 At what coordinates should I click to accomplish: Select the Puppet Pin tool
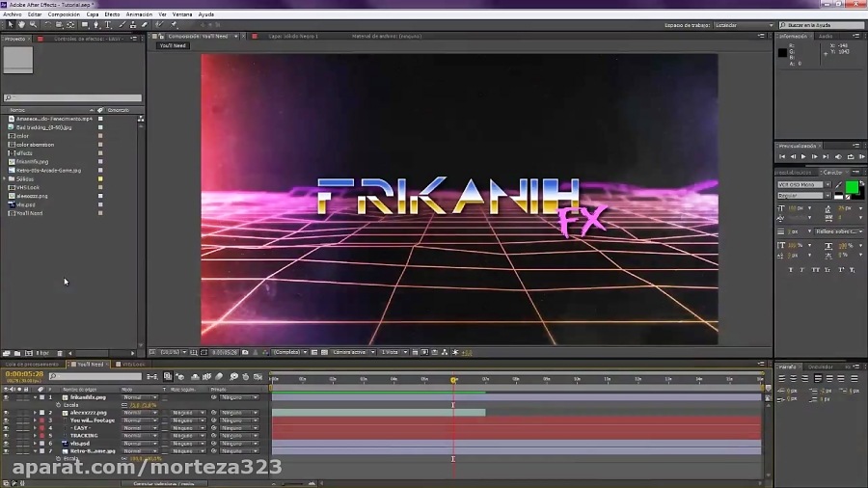click(x=174, y=25)
